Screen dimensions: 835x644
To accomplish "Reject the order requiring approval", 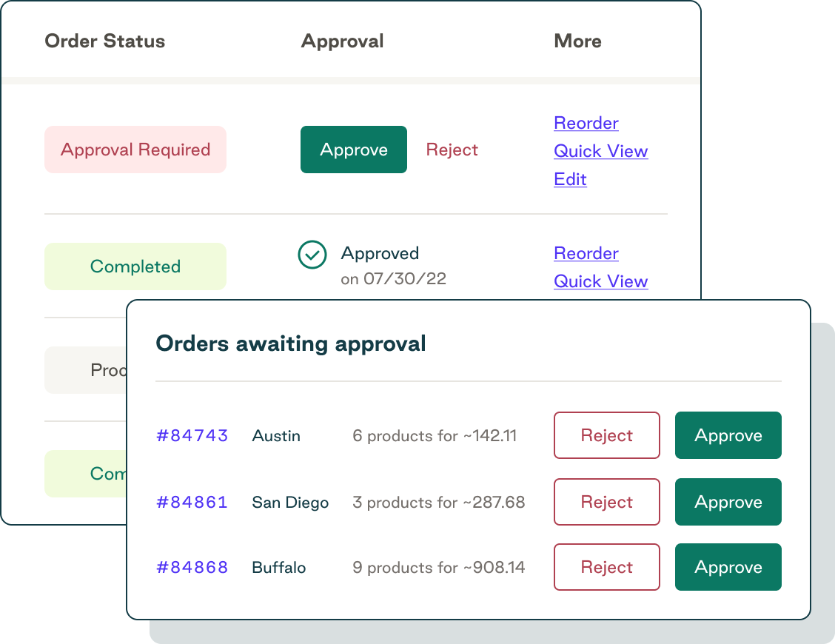I will coord(452,150).
